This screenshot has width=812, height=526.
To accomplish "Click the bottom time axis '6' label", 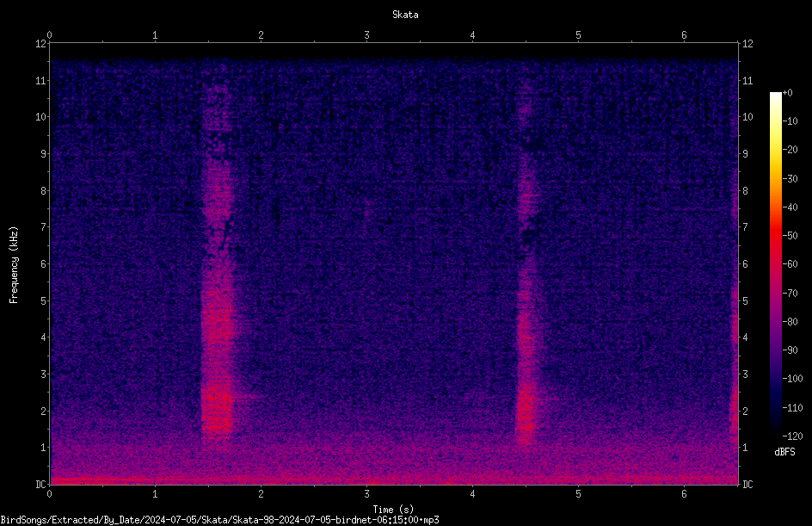I will pos(684,494).
